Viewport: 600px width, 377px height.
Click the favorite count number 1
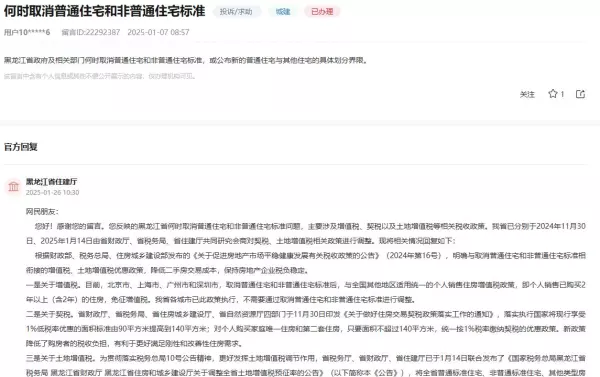pyautogui.click(x=562, y=94)
